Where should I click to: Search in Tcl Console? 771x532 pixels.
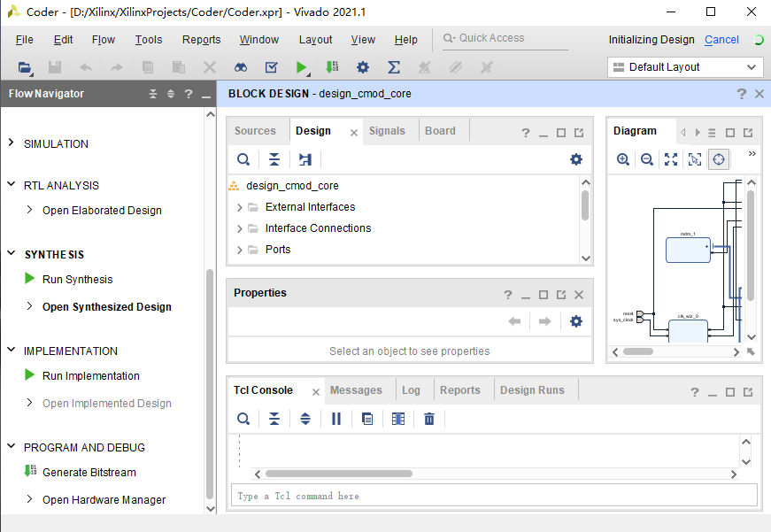(243, 419)
